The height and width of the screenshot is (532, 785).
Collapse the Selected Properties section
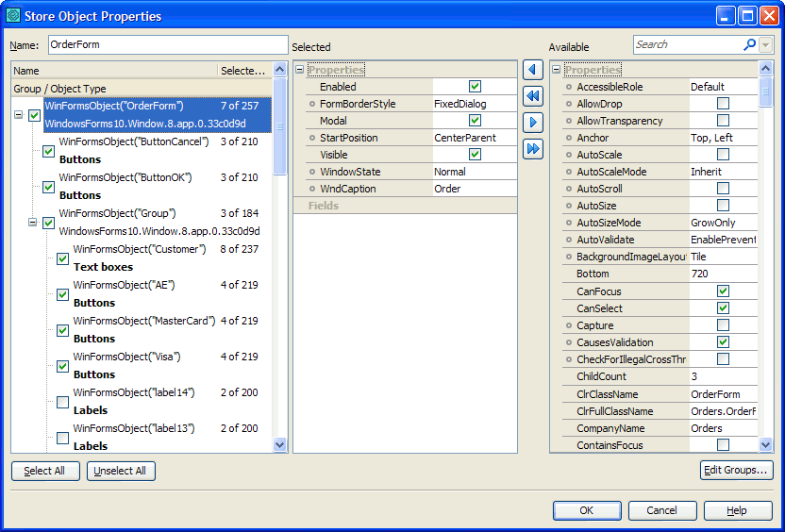point(299,70)
